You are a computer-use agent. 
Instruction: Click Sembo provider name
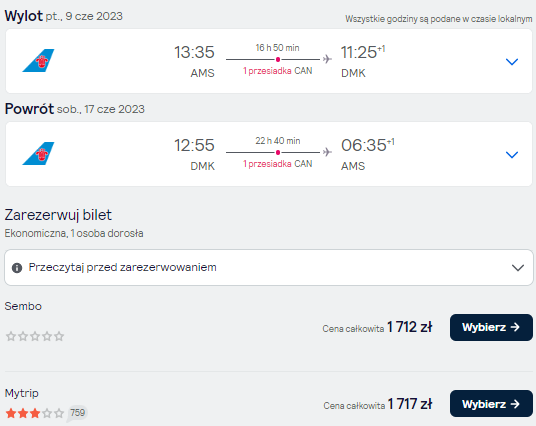[x=23, y=306]
